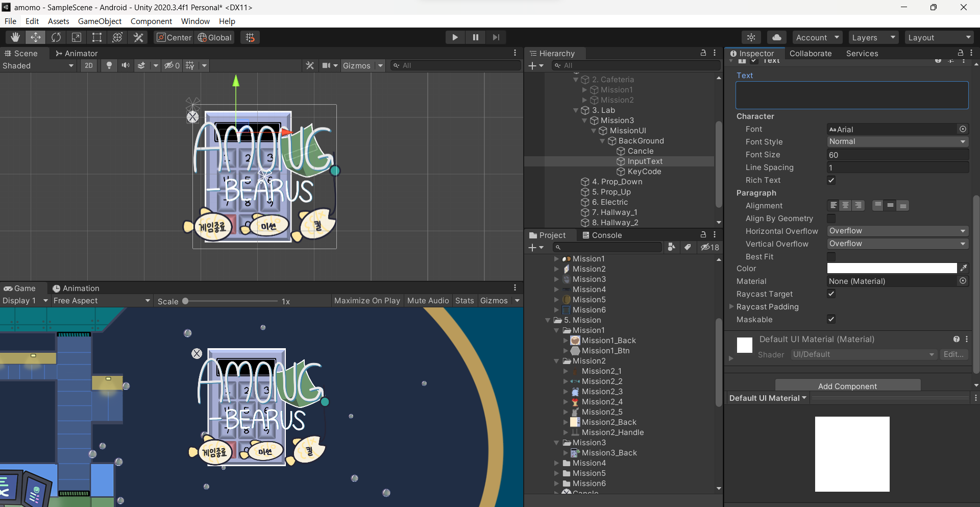Image resolution: width=980 pixels, height=507 pixels.
Task: Select the Rect tool
Action: [97, 37]
